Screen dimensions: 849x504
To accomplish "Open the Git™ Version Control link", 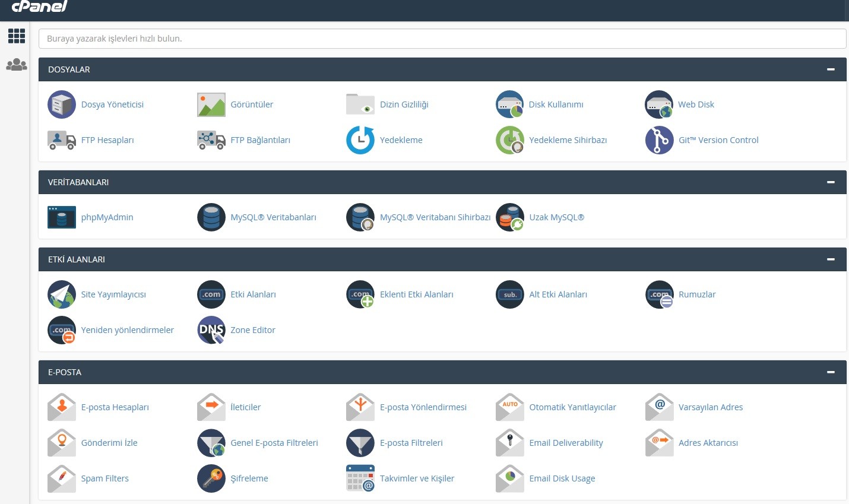I will pos(718,140).
